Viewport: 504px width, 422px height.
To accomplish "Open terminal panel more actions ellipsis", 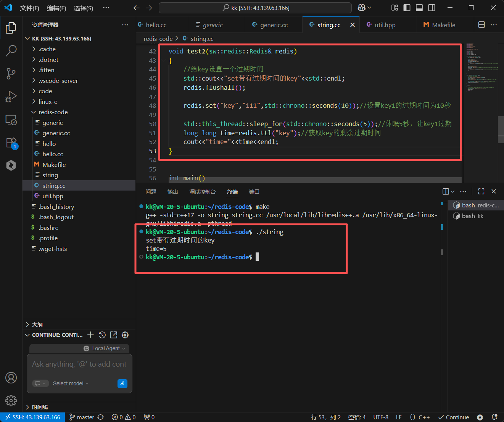I will 463,191.
